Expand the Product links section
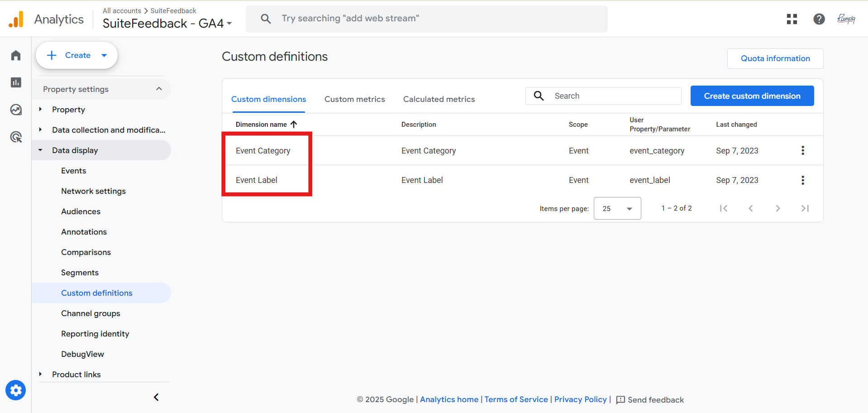868x413 pixels. [x=41, y=375]
